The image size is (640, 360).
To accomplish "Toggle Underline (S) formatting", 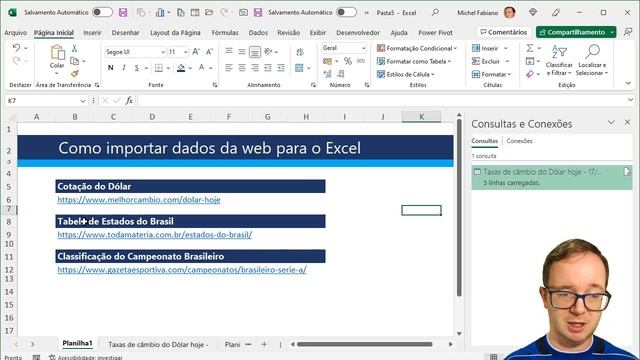I will pyautogui.click(x=137, y=68).
